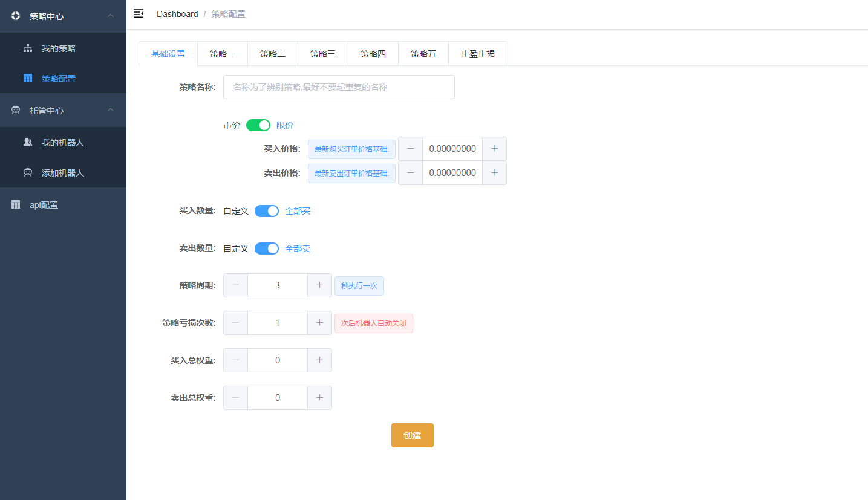The image size is (868, 500).
Task: Increase 策略周期 with plus button
Action: [319, 285]
